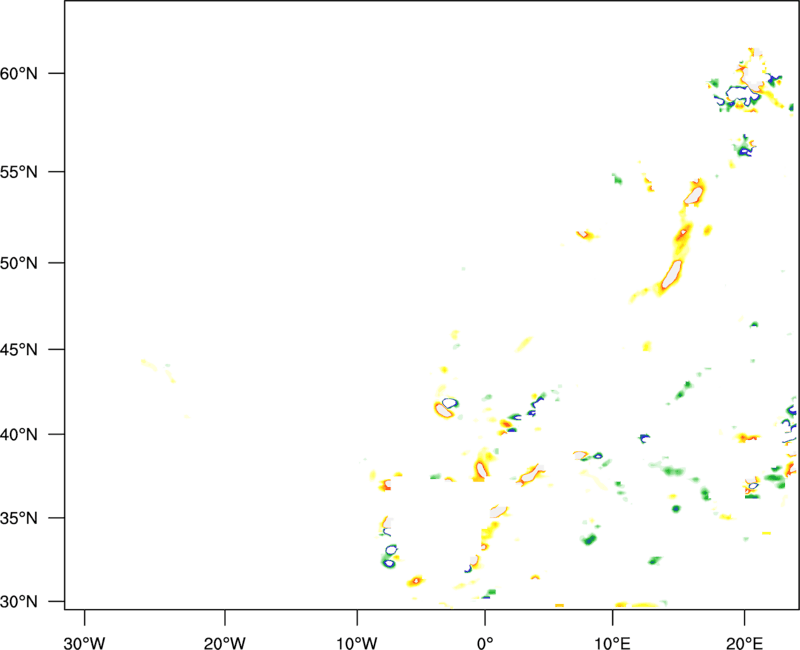Click the 20°W longitude axis label
The height and width of the screenshot is (650, 800).
click(224, 643)
